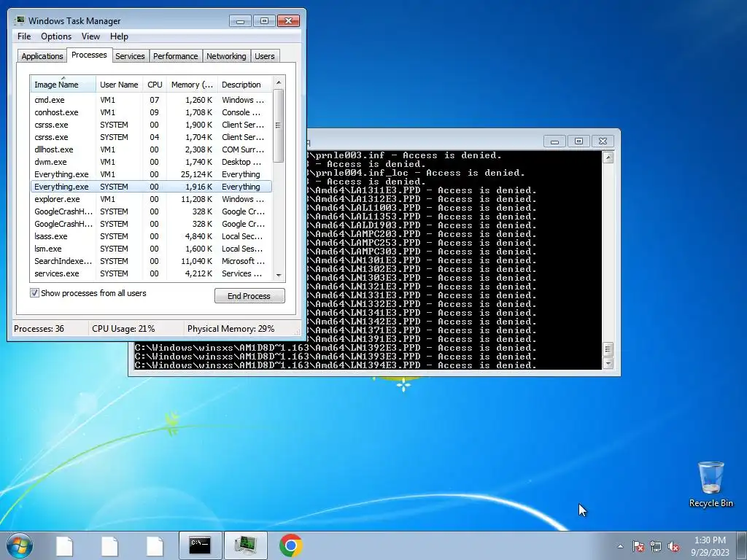Select Everything.exe row owned by SYSTEM

click(151, 187)
